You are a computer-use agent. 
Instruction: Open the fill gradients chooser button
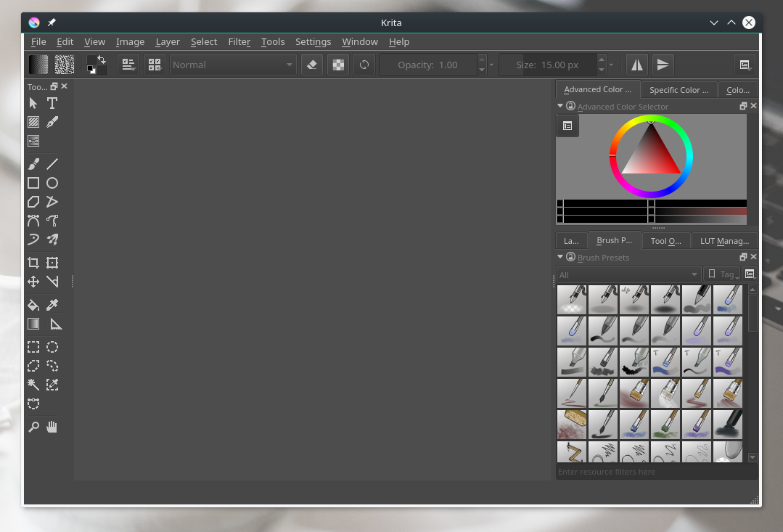click(38, 65)
